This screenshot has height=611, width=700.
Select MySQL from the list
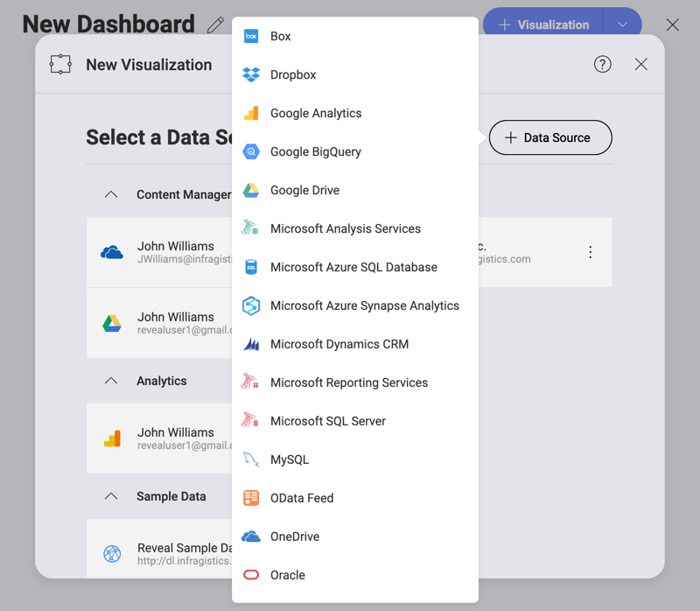355,460
